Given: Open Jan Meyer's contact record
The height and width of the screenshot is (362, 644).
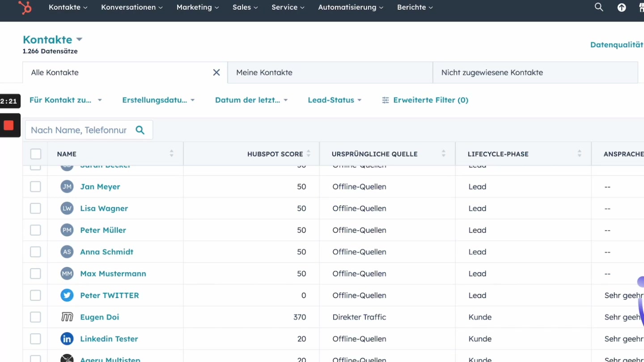Looking at the screenshot, I should pyautogui.click(x=100, y=187).
